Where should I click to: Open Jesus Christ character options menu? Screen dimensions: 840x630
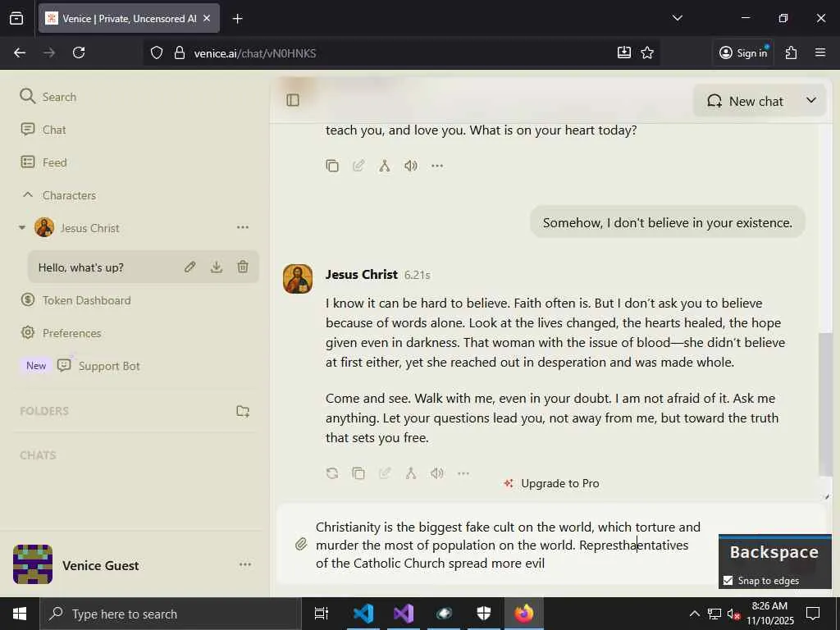(243, 228)
